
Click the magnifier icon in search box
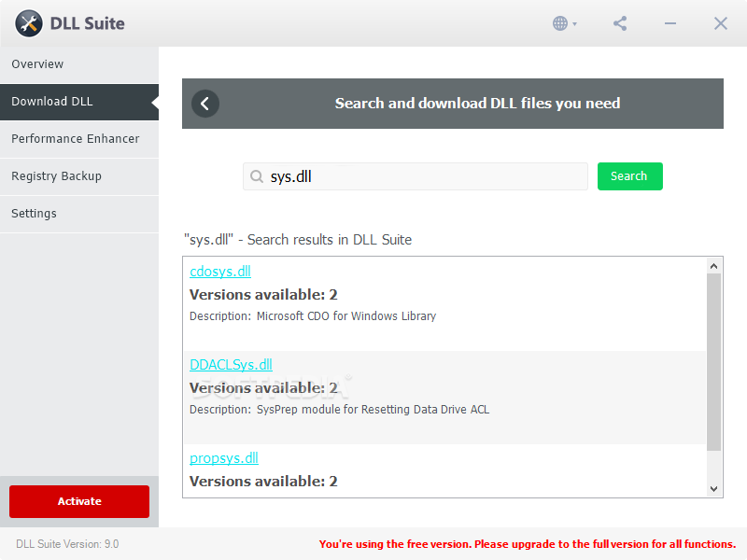(256, 176)
